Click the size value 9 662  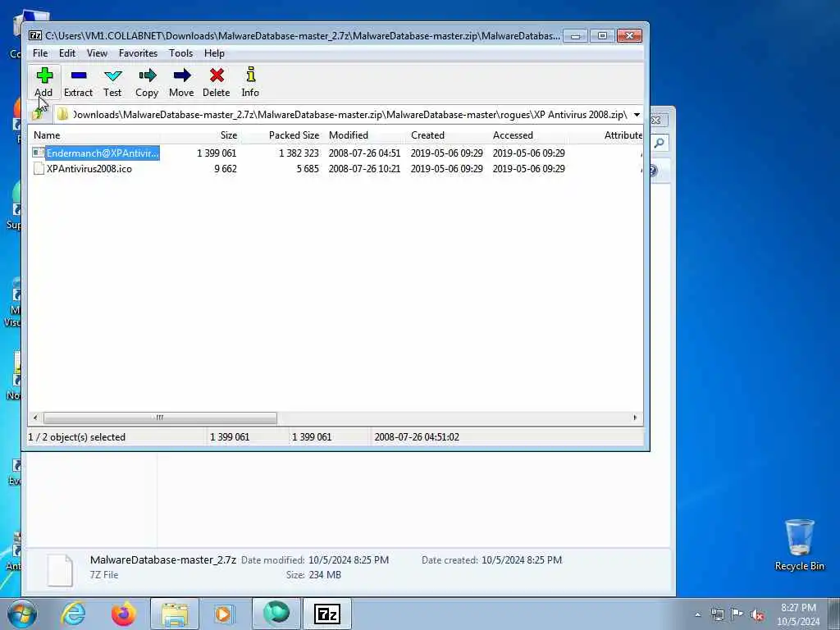click(x=226, y=169)
